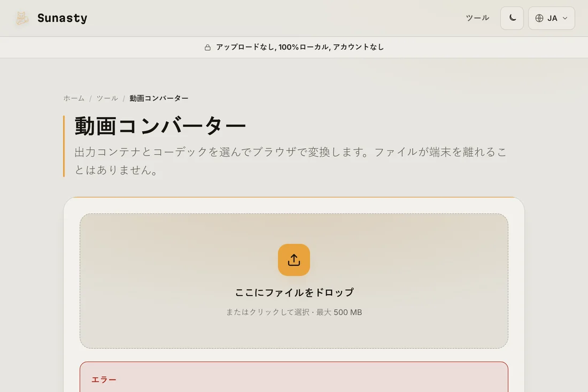The height and width of the screenshot is (392, 588).
Task: Click the 動画コンバーター breadcrumb item
Action: pyautogui.click(x=159, y=98)
